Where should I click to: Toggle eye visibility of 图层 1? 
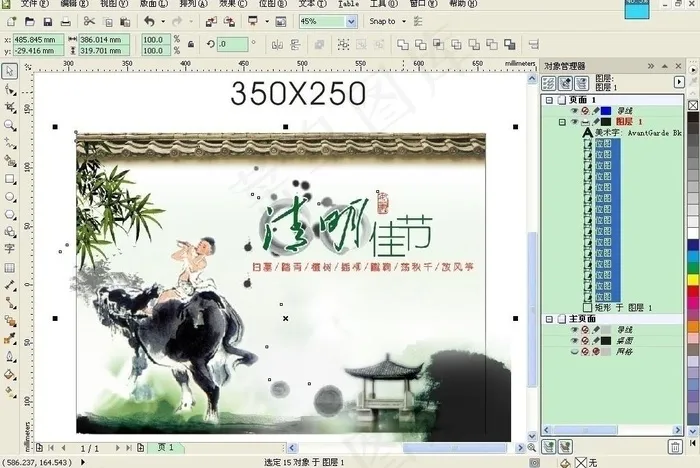pos(574,121)
